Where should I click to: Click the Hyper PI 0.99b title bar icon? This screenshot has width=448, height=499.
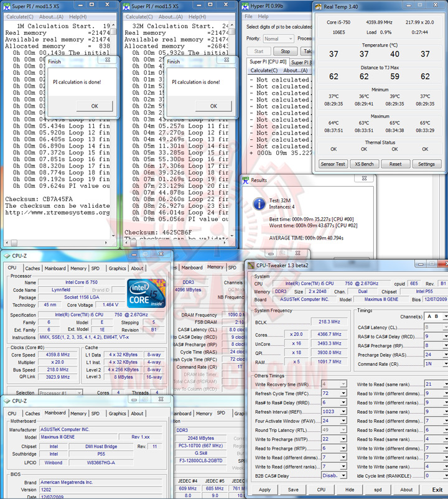point(245,6)
